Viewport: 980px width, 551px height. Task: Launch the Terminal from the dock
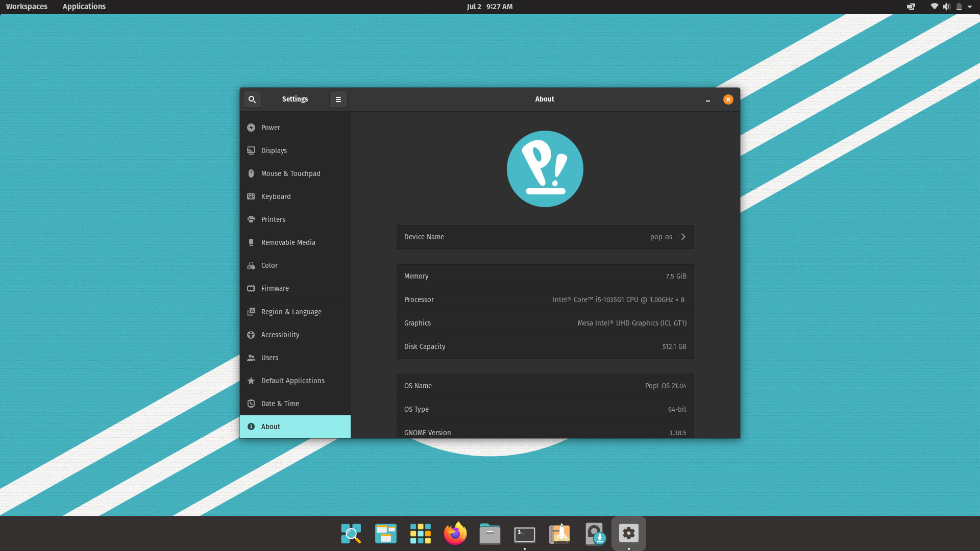click(525, 534)
